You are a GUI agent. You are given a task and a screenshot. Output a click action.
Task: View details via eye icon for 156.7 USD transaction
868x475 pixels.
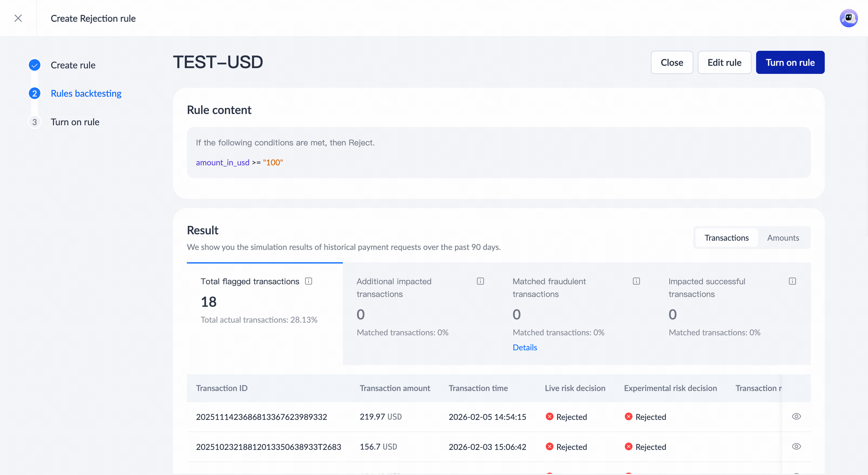point(796,447)
